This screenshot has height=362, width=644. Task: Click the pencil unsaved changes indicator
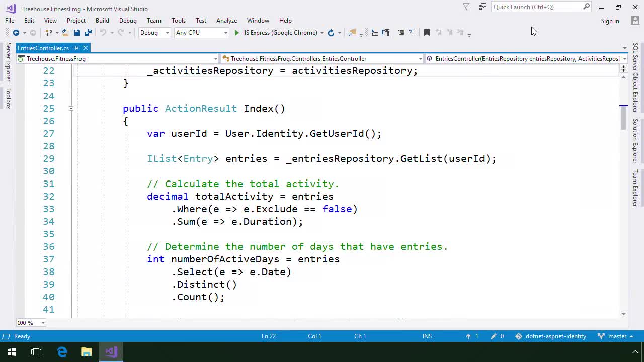tap(494, 336)
